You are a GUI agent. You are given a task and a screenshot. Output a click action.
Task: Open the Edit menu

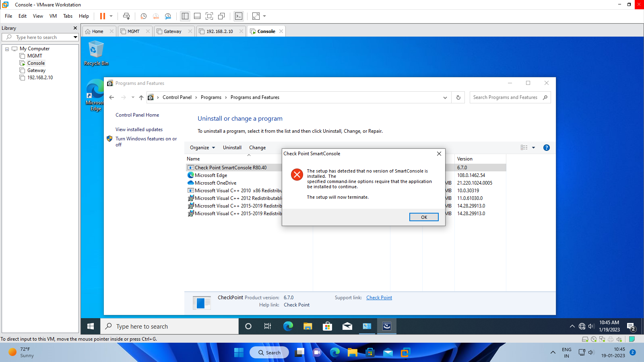coord(23,16)
